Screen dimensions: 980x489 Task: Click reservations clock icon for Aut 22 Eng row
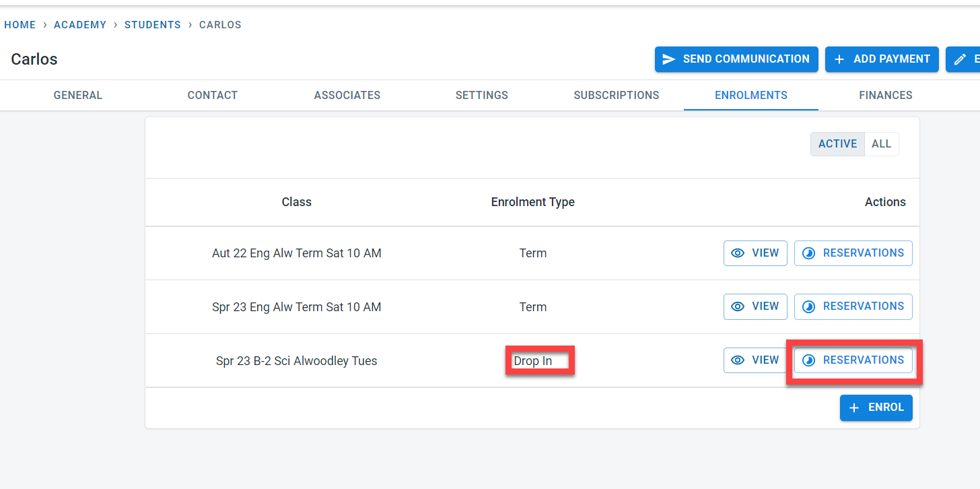pos(809,253)
